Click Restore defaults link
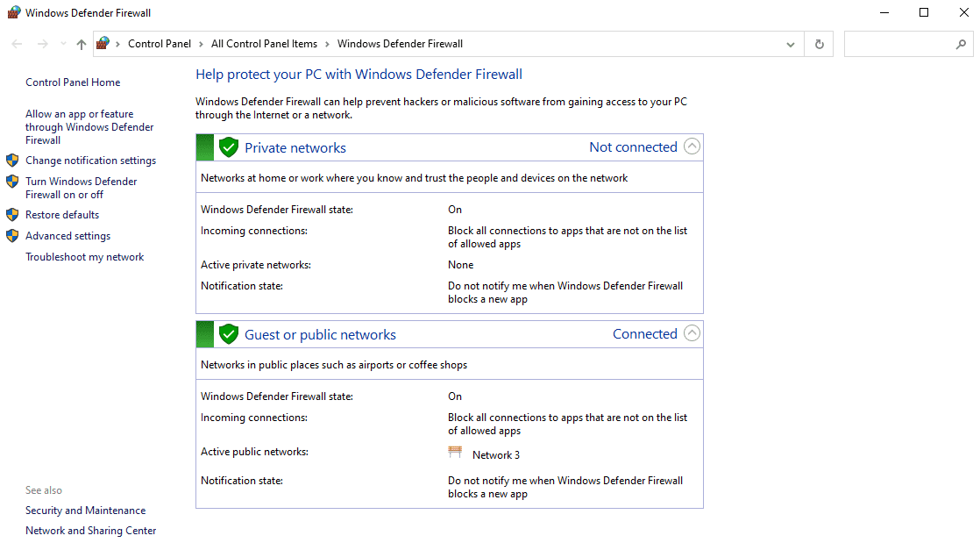The image size is (980, 550). (62, 215)
